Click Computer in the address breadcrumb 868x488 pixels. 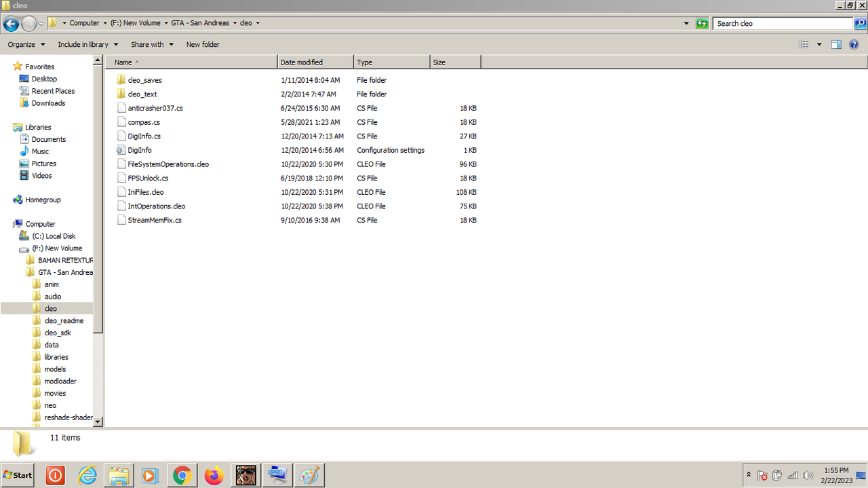click(84, 23)
